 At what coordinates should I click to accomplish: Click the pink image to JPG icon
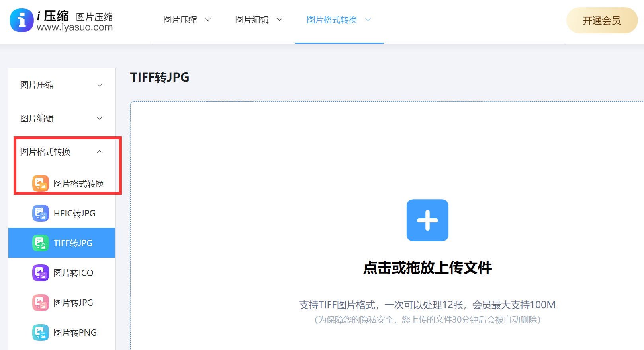coord(41,303)
